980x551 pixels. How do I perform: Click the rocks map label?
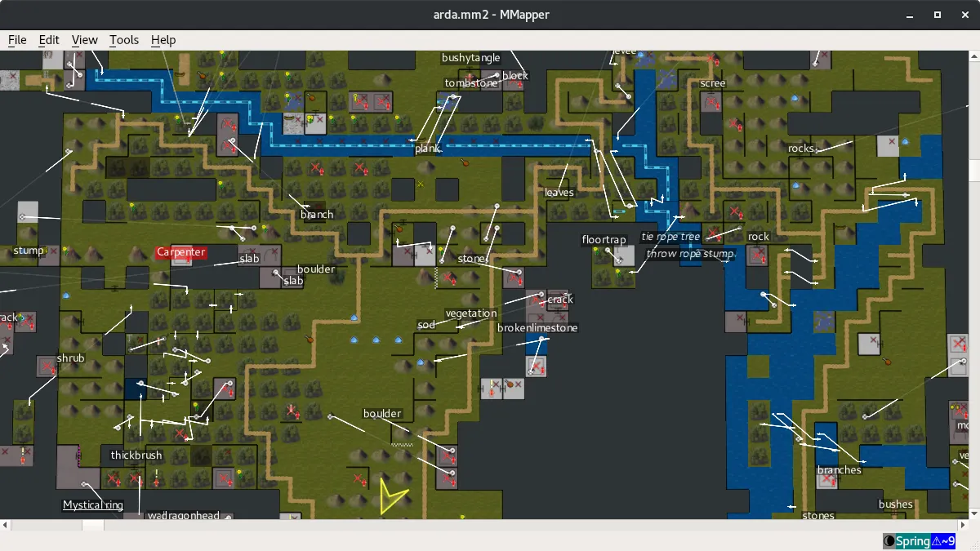pyautogui.click(x=801, y=149)
